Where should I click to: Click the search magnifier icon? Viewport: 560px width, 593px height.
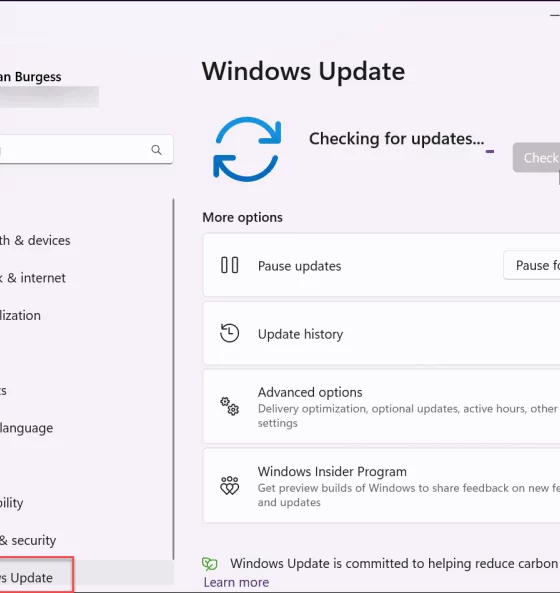157,150
